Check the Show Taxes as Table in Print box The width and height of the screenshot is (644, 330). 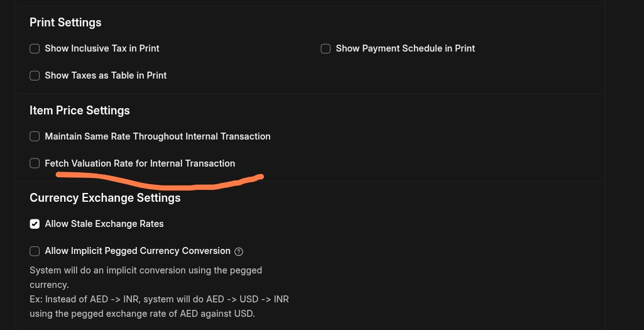35,75
